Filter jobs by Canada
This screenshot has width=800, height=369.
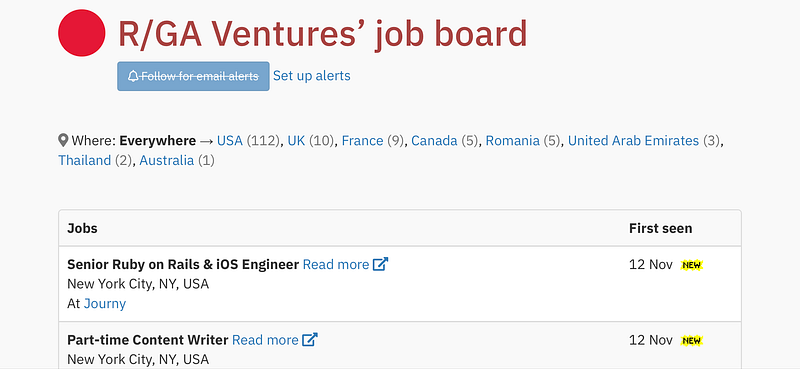coord(434,141)
